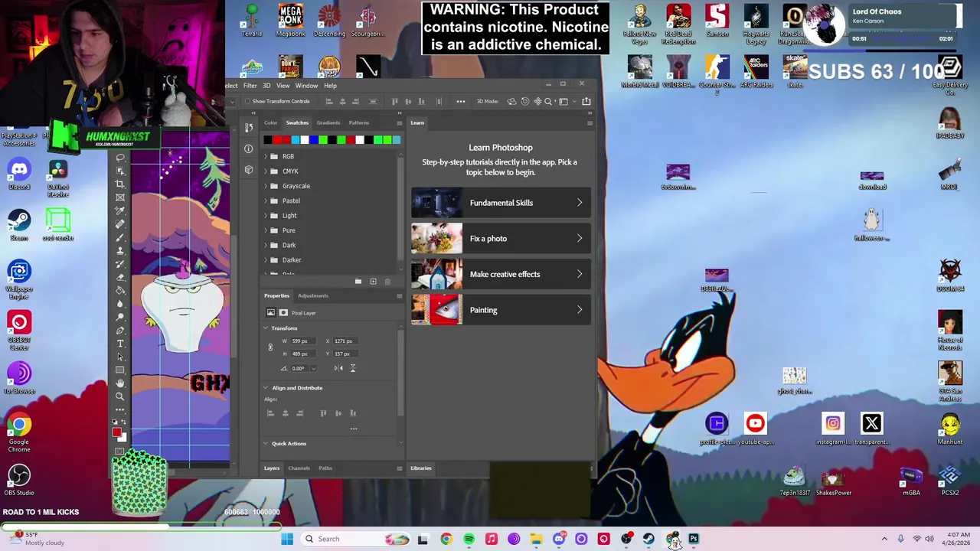Select the Clone Stamp tool
Screen dimensions: 980x551
(x=120, y=250)
